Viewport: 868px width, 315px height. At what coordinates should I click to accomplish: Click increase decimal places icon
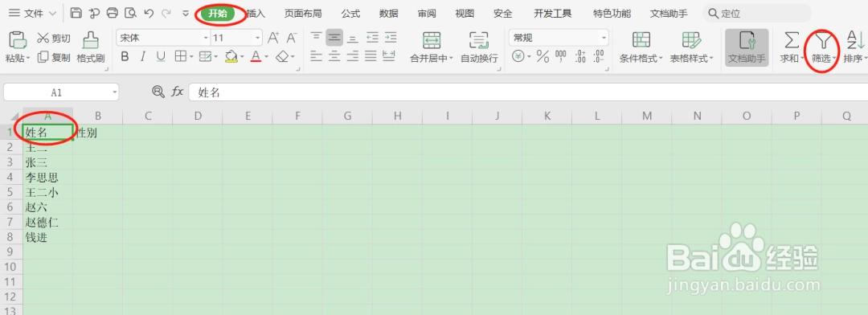pos(580,56)
